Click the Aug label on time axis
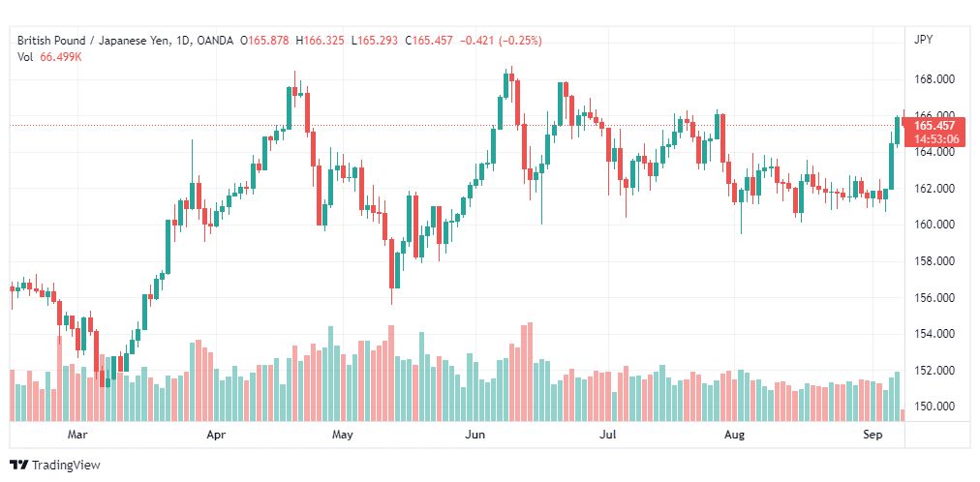The height and width of the screenshot is (482, 980). [x=735, y=435]
